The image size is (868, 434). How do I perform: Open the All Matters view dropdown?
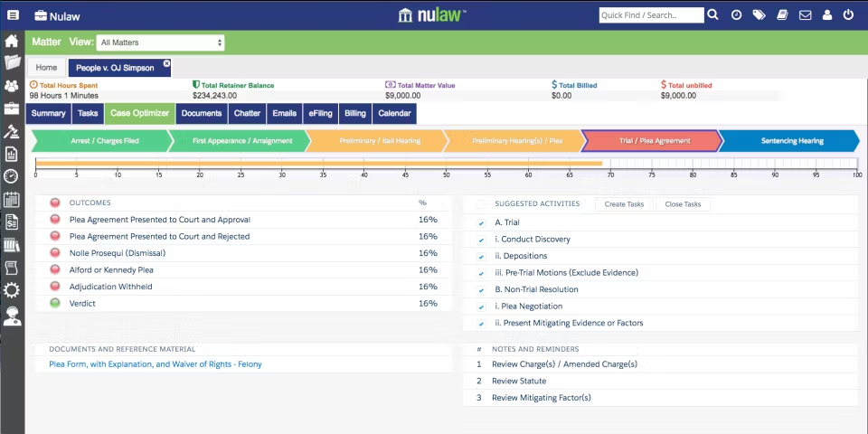(161, 42)
